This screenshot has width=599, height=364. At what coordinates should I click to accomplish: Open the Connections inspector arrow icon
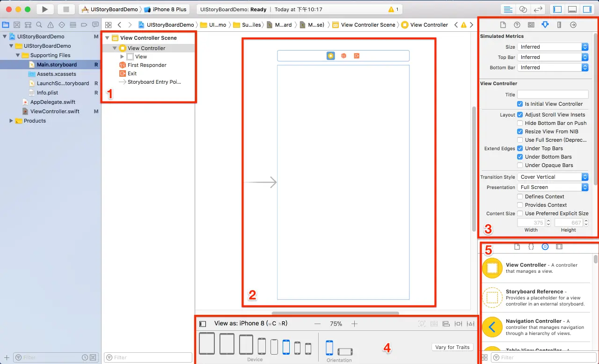573,25
